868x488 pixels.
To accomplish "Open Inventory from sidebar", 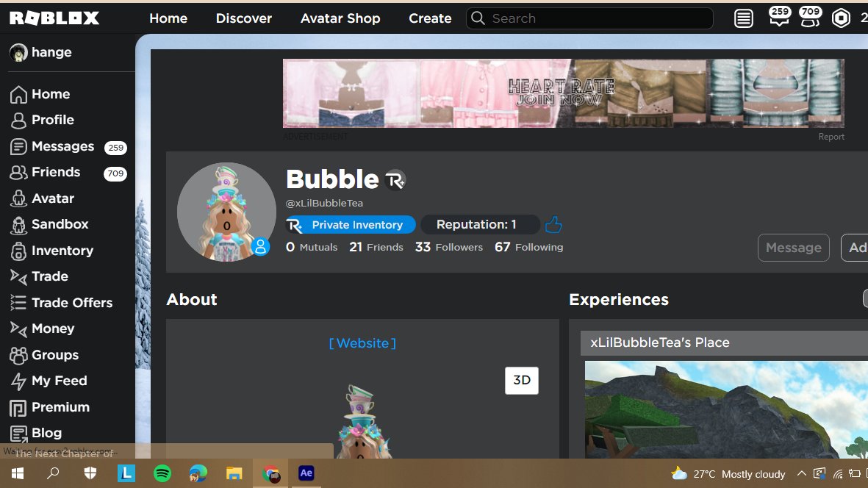I will (x=51, y=251).
